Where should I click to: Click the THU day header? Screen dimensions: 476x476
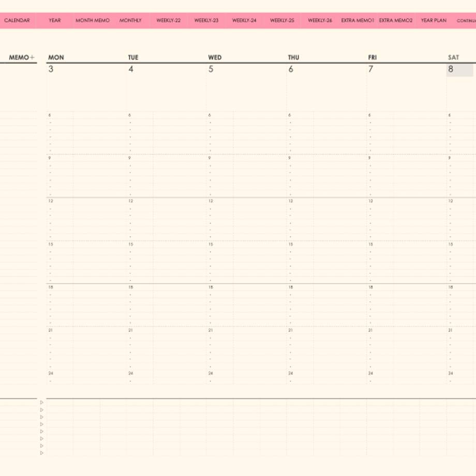[x=293, y=57]
